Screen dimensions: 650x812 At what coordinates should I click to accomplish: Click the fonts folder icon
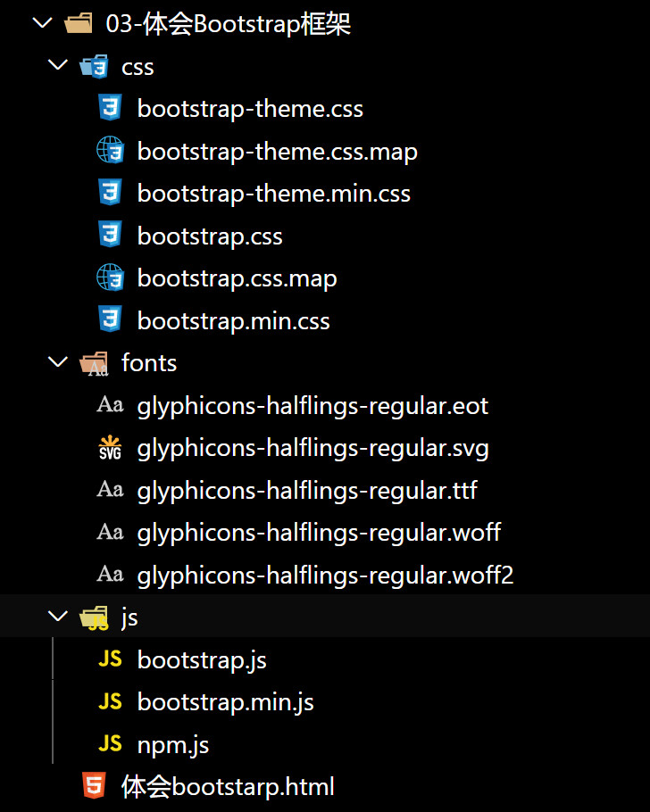pyautogui.click(x=94, y=363)
